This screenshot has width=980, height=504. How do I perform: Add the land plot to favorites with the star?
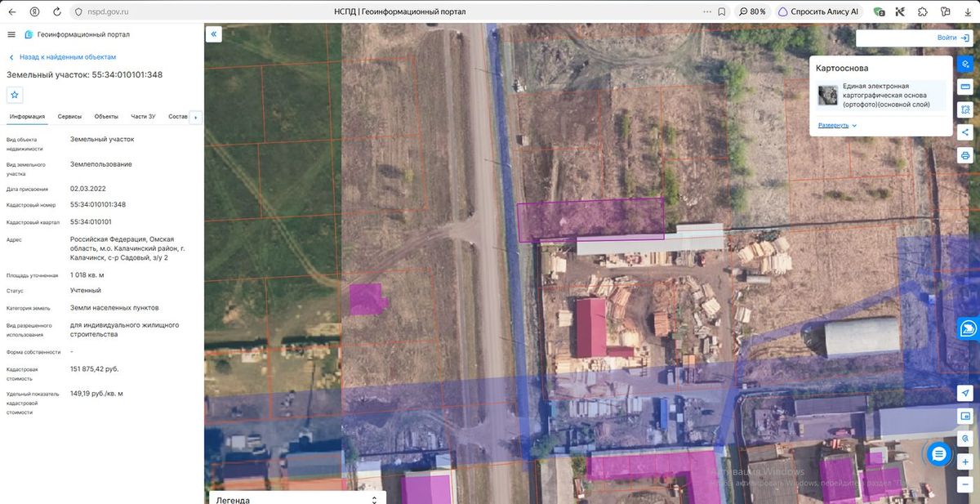15,95
